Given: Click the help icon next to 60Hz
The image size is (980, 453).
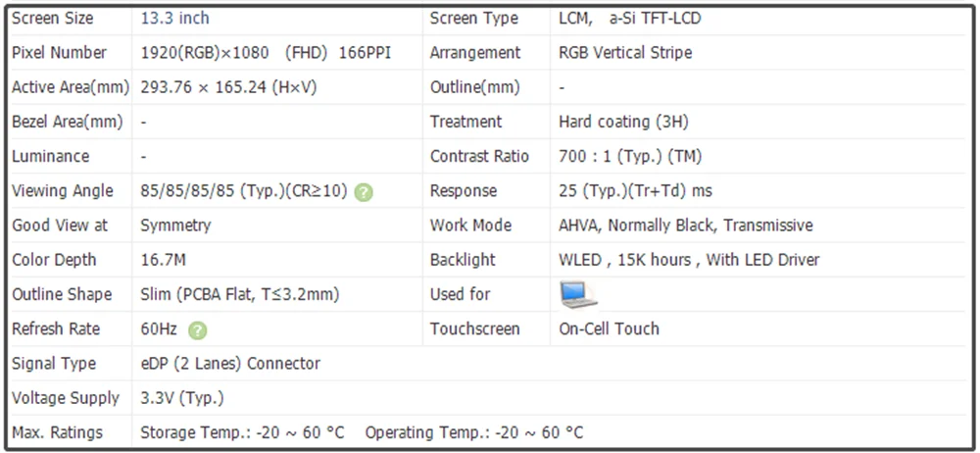Looking at the screenshot, I should tap(197, 330).
